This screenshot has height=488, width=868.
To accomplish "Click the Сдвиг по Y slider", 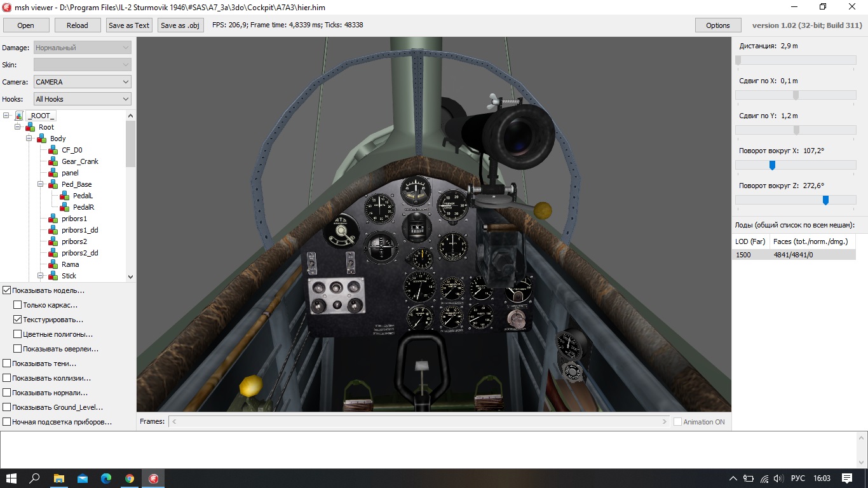I will point(796,130).
